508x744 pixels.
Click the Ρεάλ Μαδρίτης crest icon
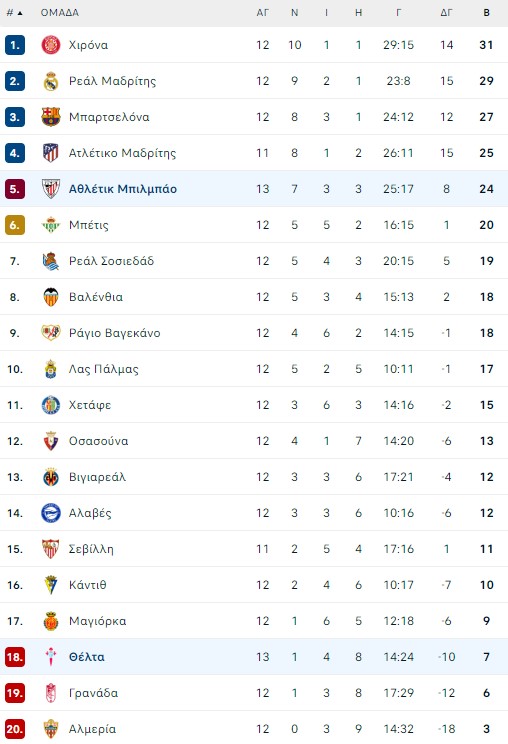pos(51,81)
